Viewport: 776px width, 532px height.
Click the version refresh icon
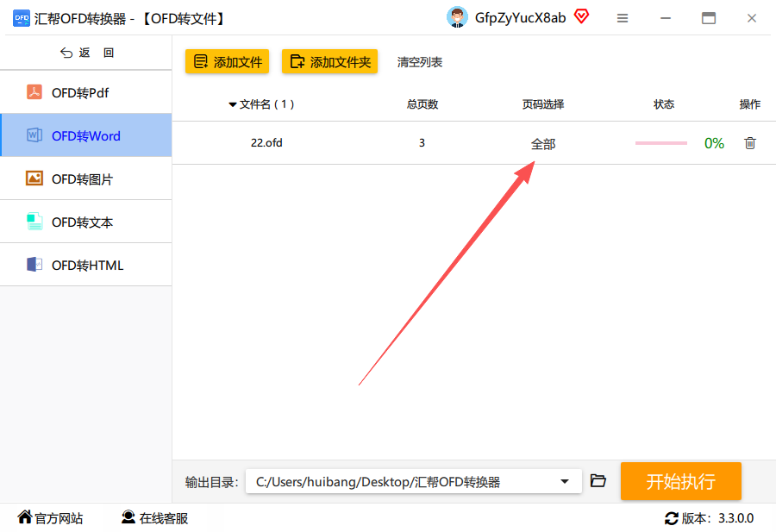(x=671, y=518)
